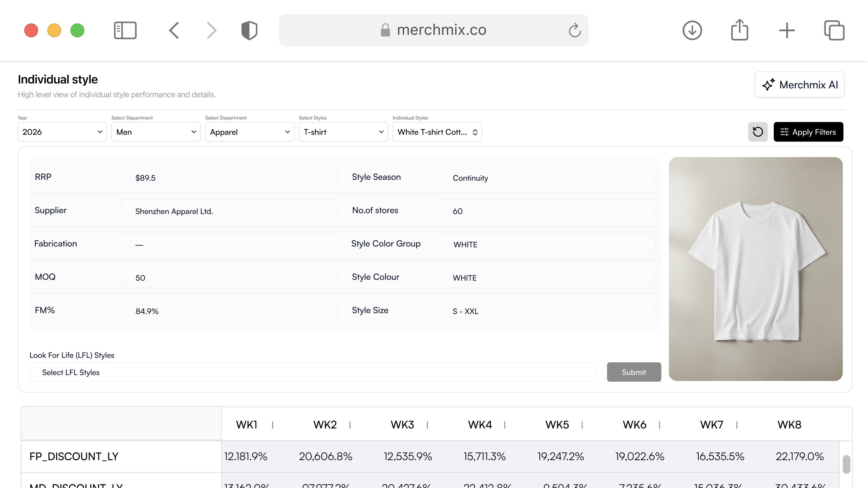This screenshot has width=868, height=488.
Task: Click the Apply Filters button
Action: [808, 132]
